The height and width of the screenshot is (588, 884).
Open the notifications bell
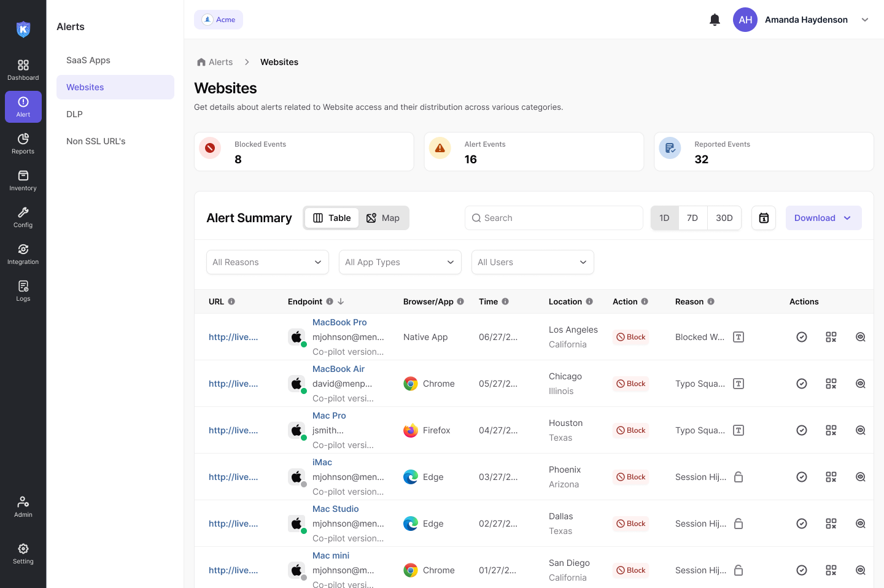pyautogui.click(x=715, y=20)
